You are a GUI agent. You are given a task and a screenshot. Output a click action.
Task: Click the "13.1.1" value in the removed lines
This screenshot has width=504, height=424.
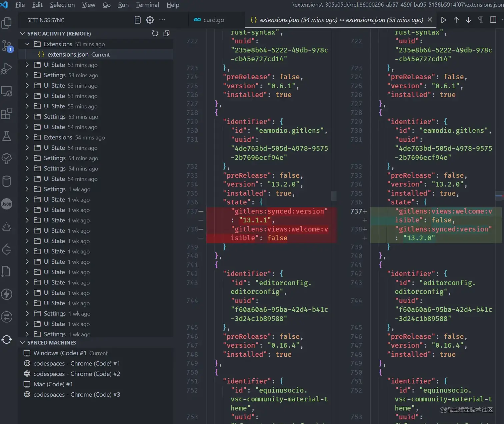(x=255, y=220)
